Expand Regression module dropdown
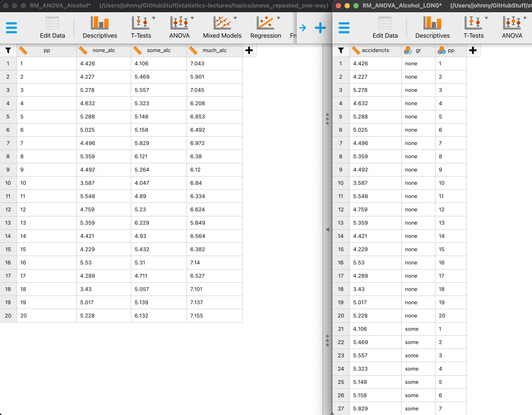The image size is (532, 415). click(x=278, y=18)
